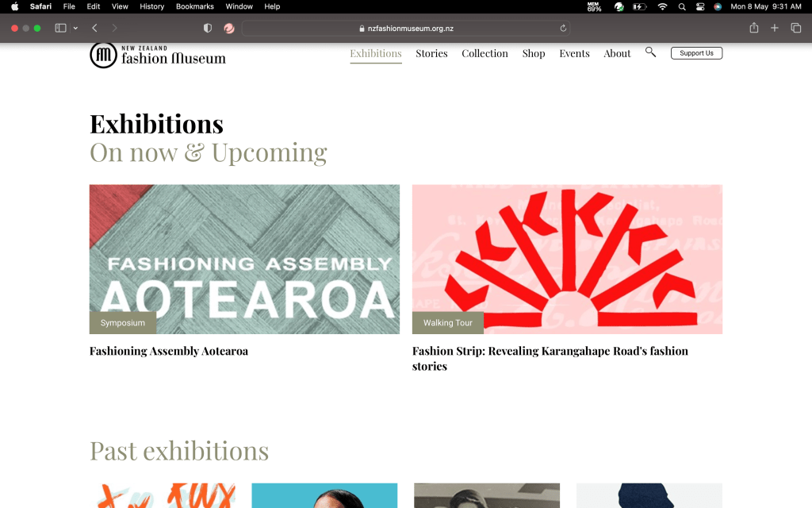This screenshot has height=508, width=812.
Task: Show the tab overview icon
Action: pos(796,28)
